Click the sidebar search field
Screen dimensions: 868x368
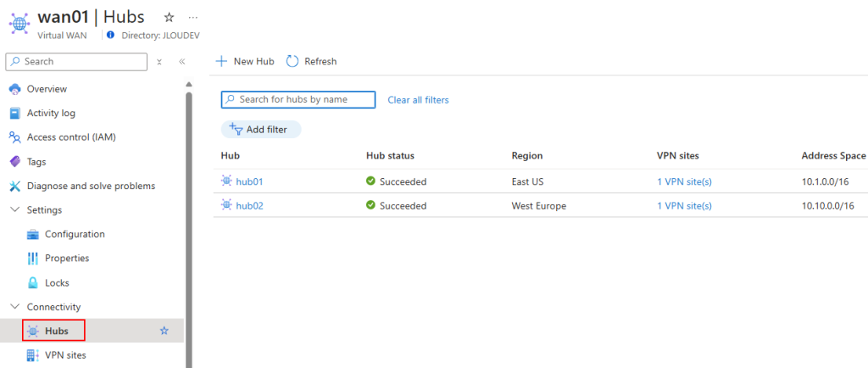coord(76,61)
